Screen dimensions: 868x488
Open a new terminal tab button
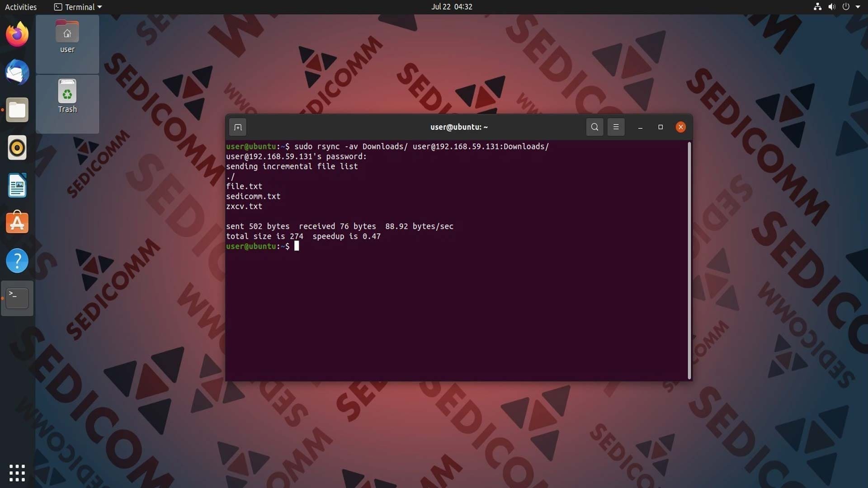click(x=238, y=127)
